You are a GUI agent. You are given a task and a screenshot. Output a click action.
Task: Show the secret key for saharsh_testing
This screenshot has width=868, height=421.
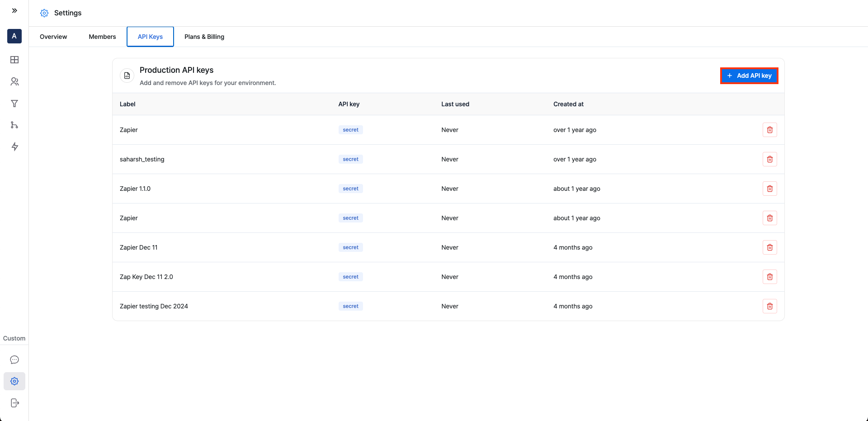[x=350, y=159]
